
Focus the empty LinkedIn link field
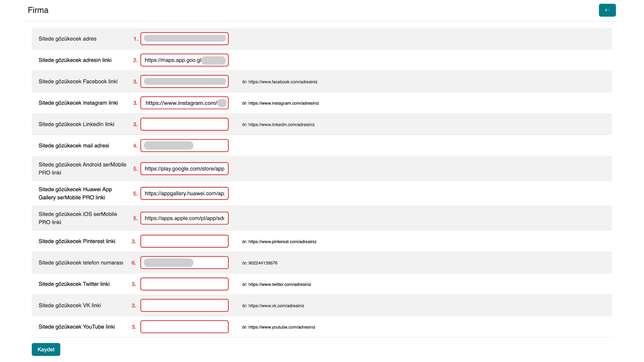(x=184, y=124)
